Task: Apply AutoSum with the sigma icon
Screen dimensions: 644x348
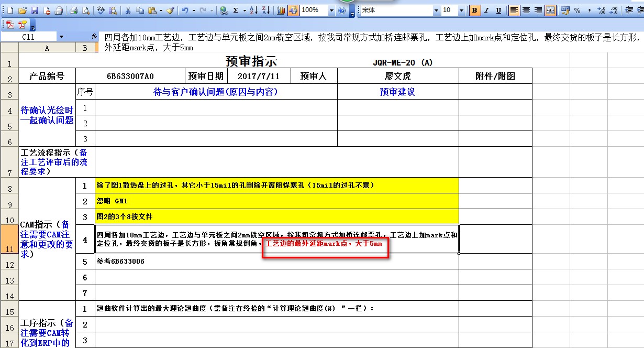Action: 236,10
